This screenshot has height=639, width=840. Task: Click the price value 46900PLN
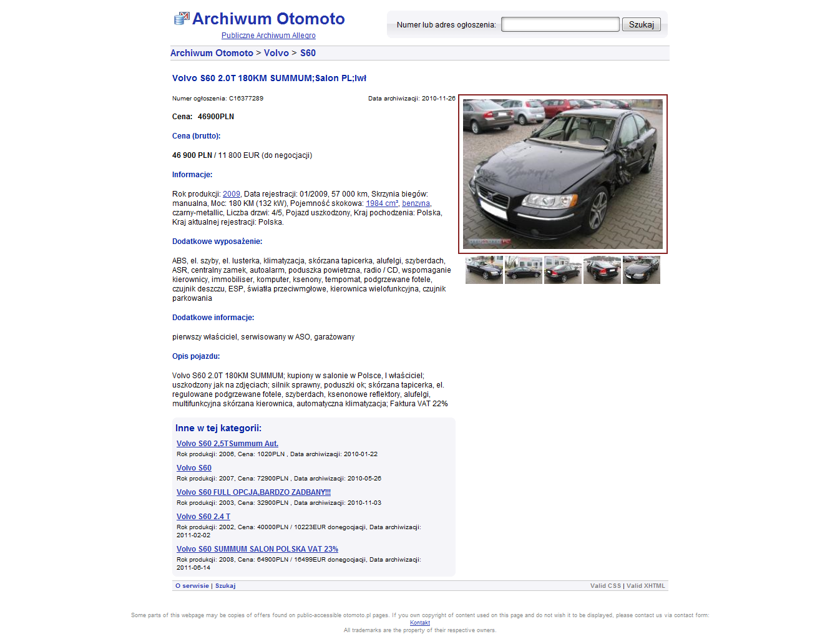click(x=216, y=117)
